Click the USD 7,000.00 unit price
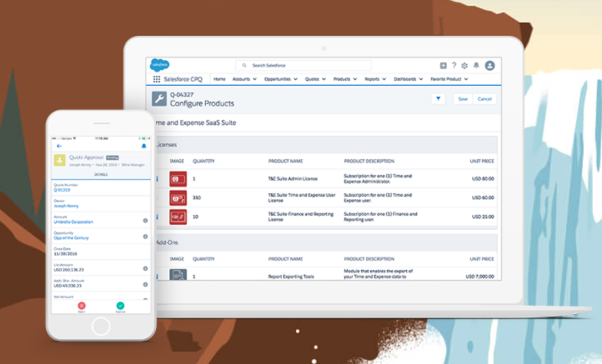Screen dimensions: 602x364 tap(480, 277)
